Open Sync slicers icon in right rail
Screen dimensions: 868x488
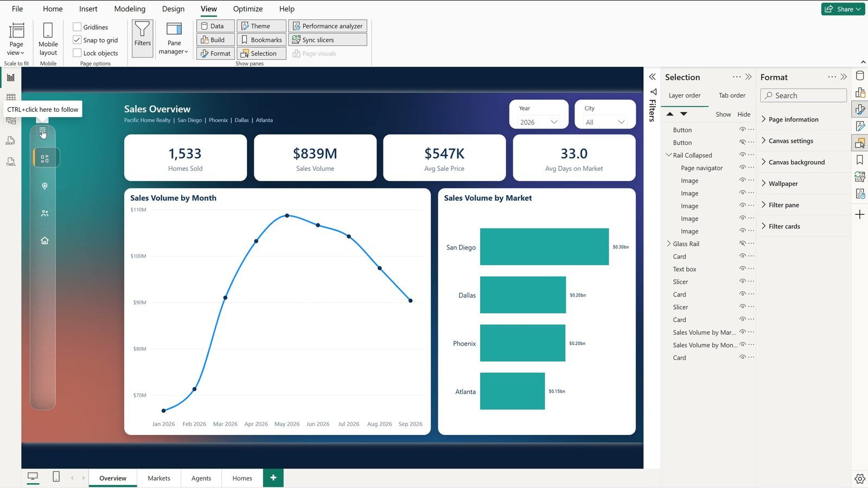tap(860, 177)
